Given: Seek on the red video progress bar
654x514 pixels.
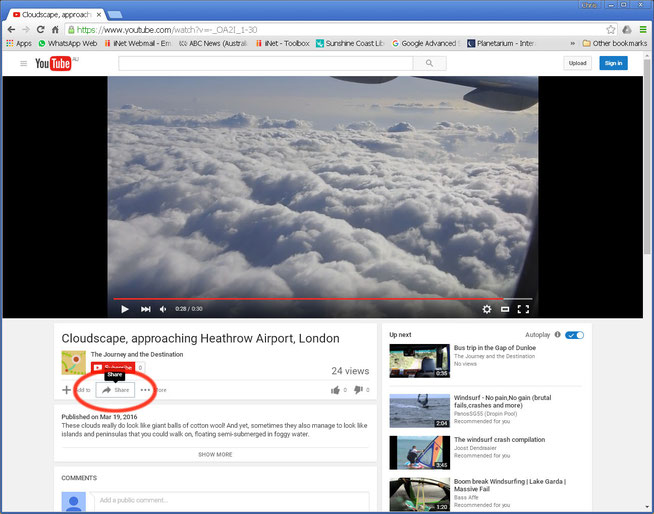Looking at the screenshot, I should [322, 299].
